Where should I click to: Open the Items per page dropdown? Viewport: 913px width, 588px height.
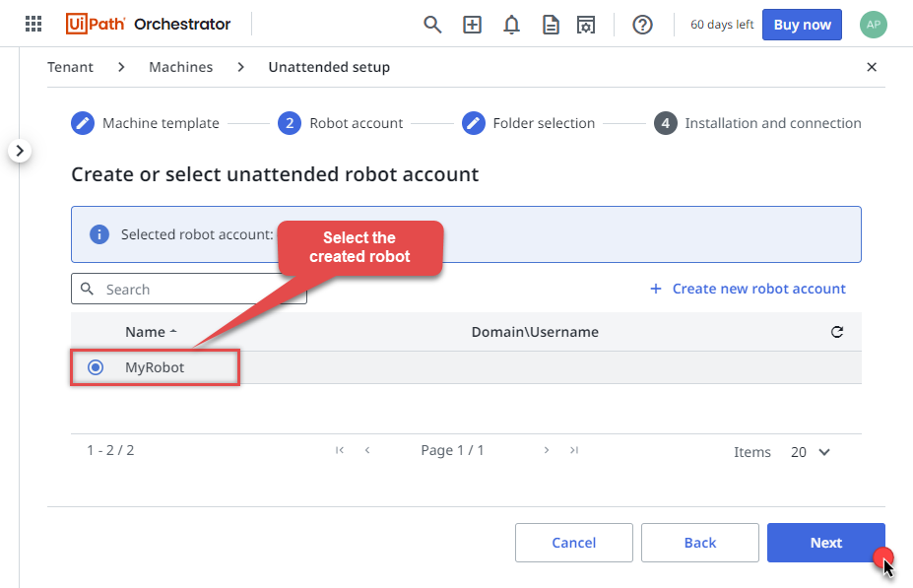coord(810,452)
